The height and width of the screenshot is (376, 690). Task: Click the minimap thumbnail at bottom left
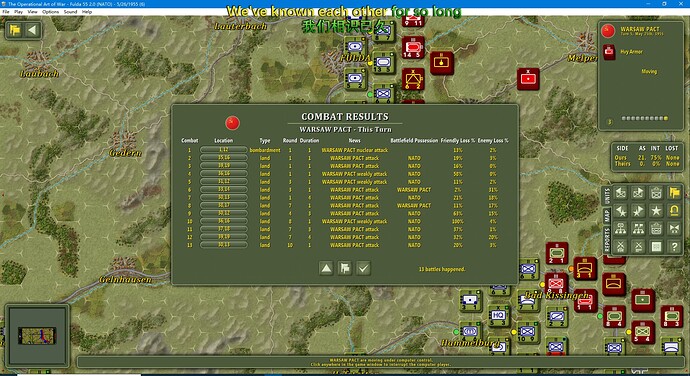click(37, 335)
